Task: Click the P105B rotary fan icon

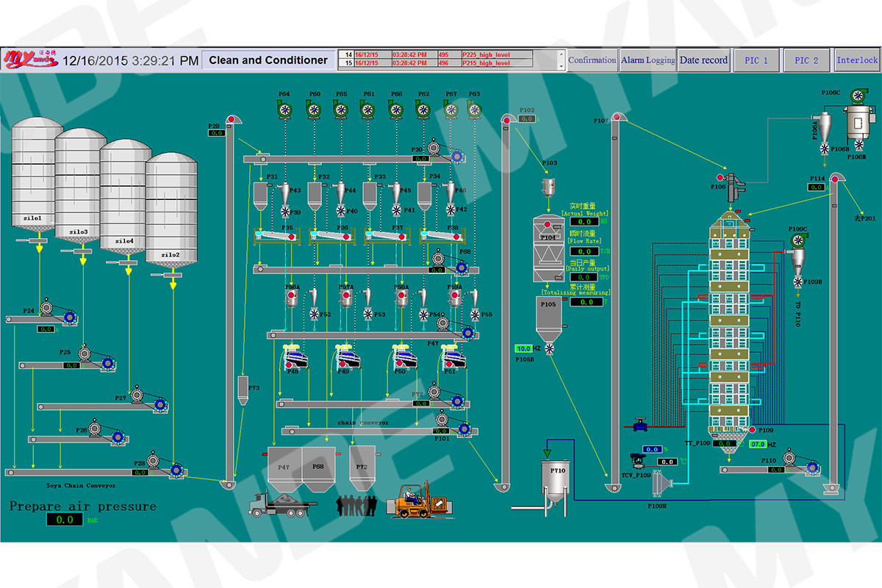Action: click(549, 348)
